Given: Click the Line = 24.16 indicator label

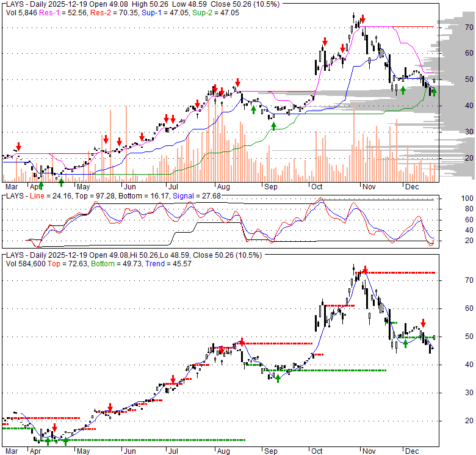Looking at the screenshot, I should (51, 196).
